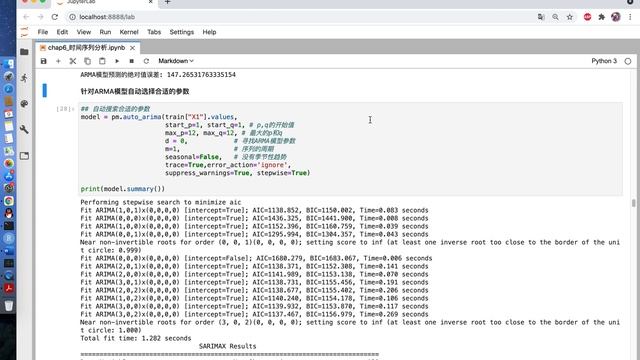Screen dimensions: 640x360
Task: Open the Kernel menu
Action: click(x=129, y=32)
